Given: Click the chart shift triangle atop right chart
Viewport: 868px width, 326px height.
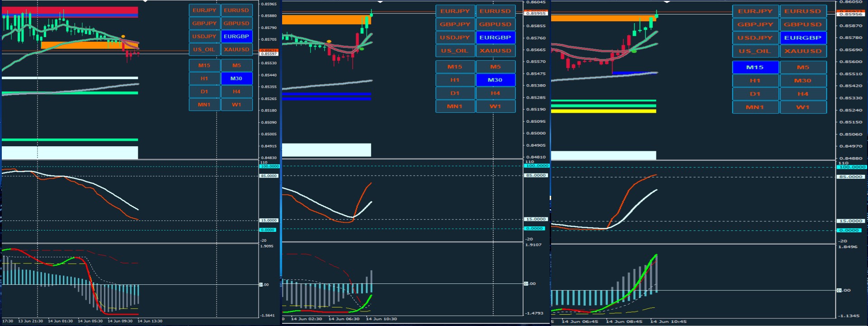Looking at the screenshot, I should 666,1.
